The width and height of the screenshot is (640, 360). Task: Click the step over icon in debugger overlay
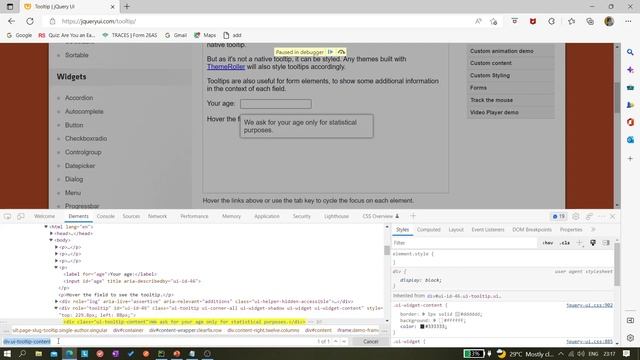click(x=341, y=52)
